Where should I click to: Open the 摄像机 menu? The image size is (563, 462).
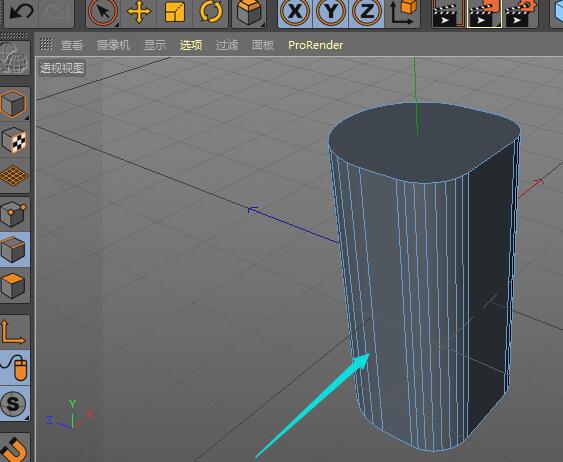click(113, 45)
